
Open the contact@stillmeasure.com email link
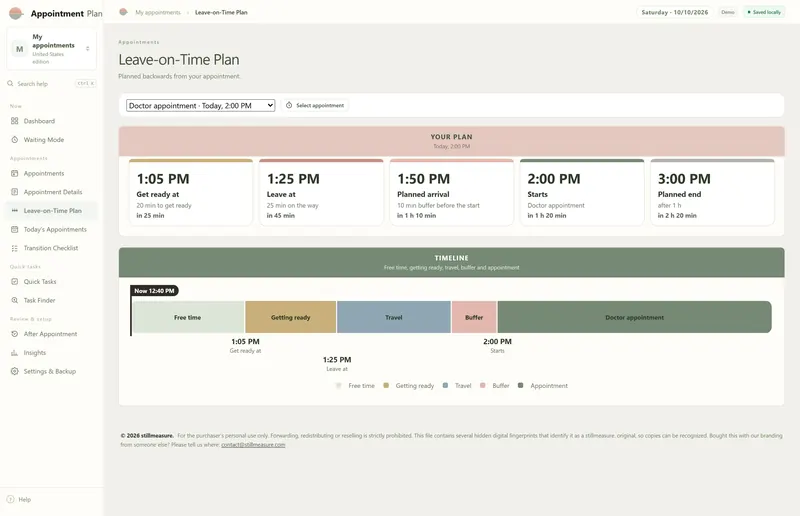coord(253,445)
